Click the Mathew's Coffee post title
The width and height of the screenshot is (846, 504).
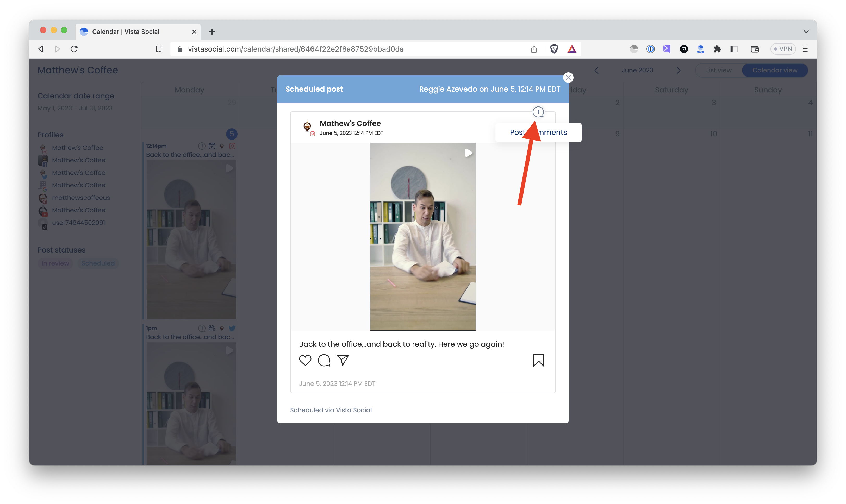(350, 123)
